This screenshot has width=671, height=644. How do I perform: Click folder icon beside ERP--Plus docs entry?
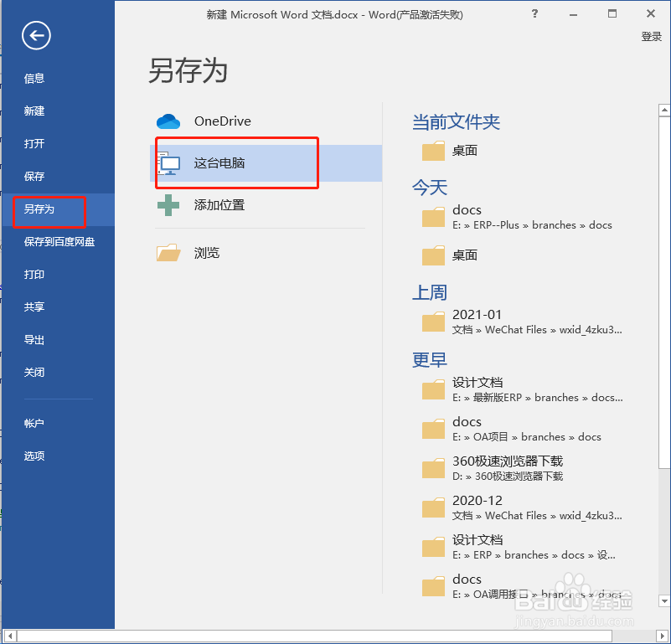(433, 217)
